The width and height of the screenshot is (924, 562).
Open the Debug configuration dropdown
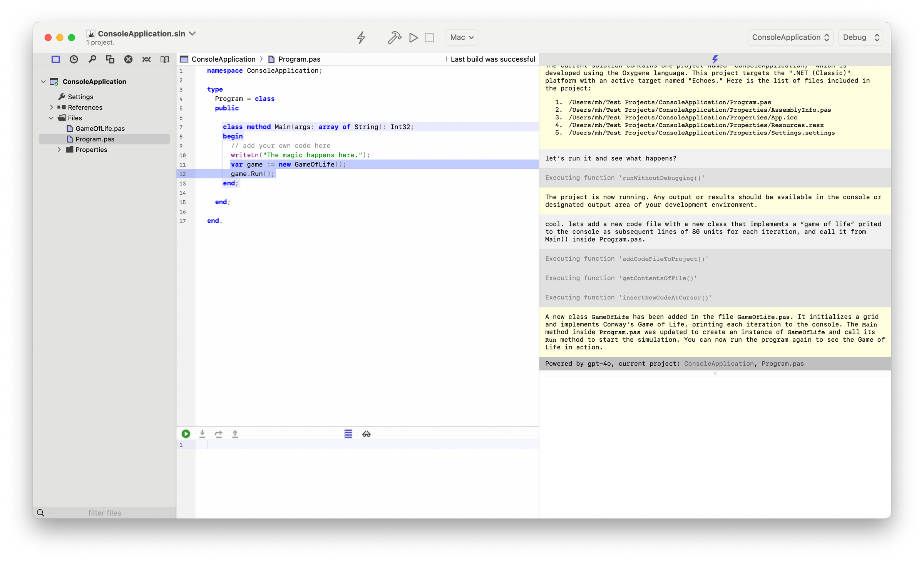point(861,37)
